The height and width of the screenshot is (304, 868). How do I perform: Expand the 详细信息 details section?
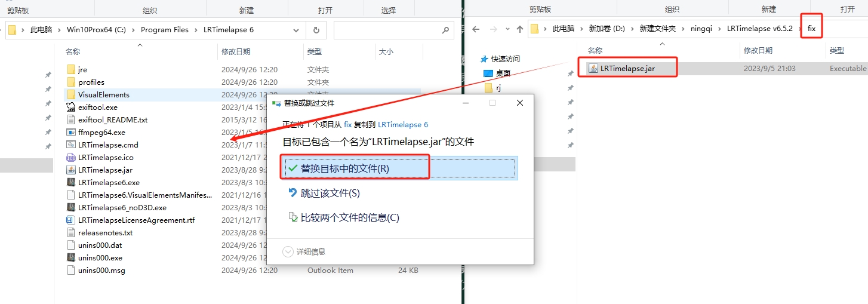[x=288, y=251]
